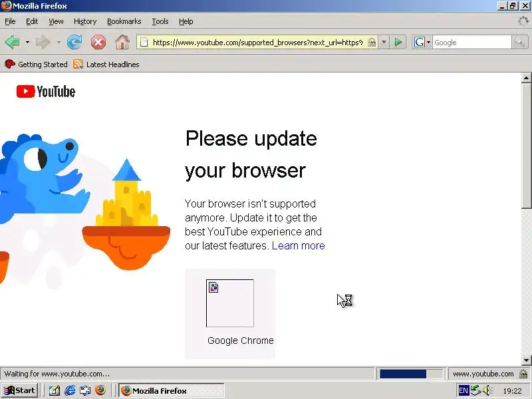
Task: Click the scrollbar up arrow
Action: pyautogui.click(x=526, y=78)
